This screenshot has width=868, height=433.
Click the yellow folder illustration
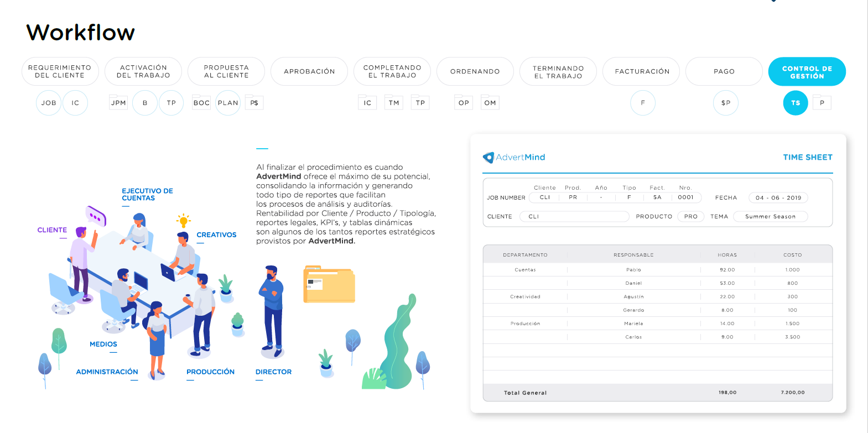point(329,285)
